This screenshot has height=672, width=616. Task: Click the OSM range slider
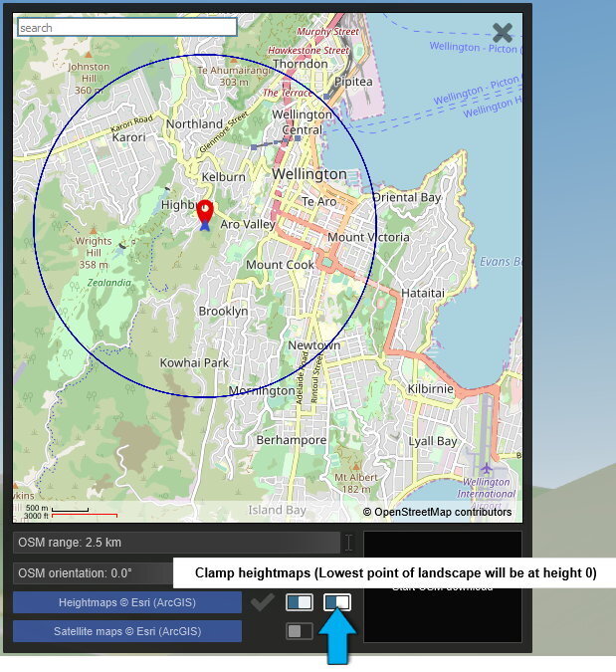click(x=176, y=543)
